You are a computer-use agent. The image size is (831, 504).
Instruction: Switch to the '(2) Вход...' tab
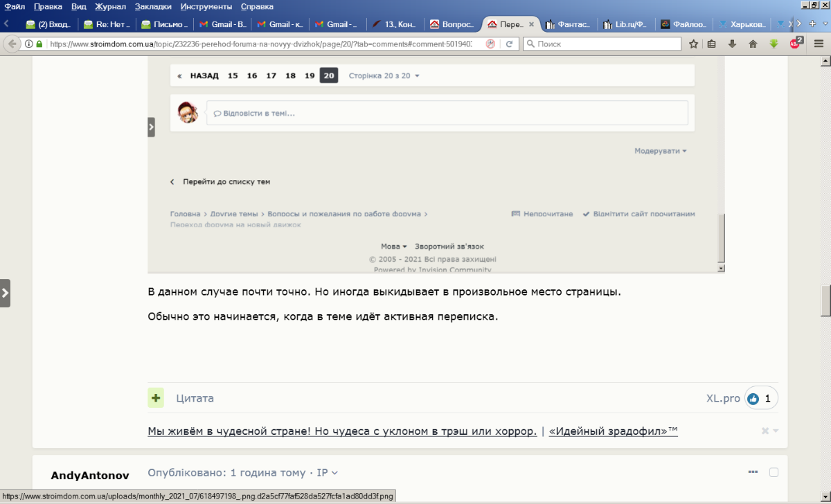click(48, 24)
